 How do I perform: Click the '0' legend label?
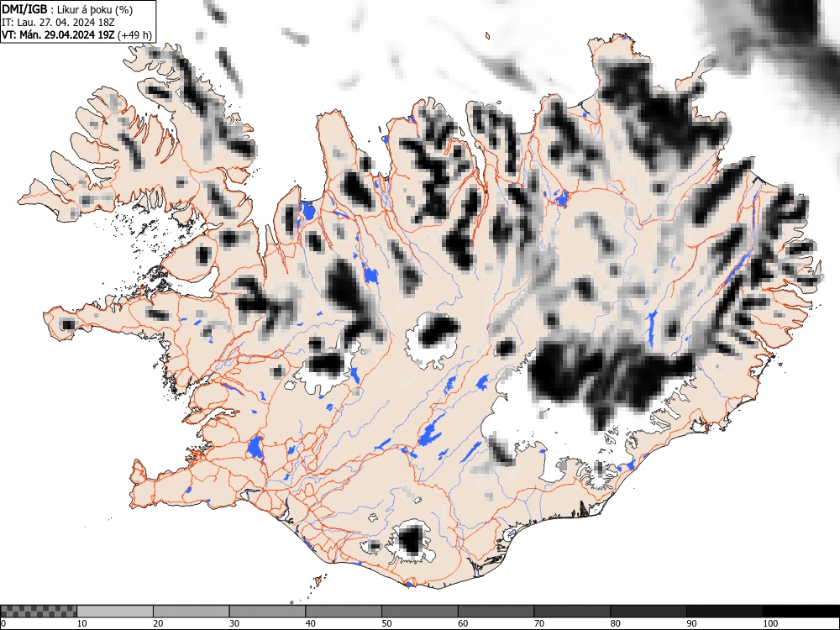click(x=3, y=623)
